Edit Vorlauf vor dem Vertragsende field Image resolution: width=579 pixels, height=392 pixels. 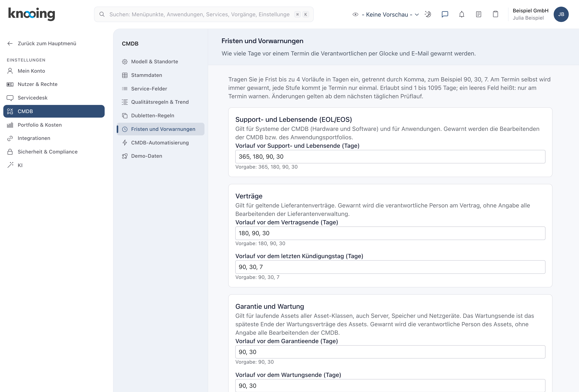[x=390, y=233]
